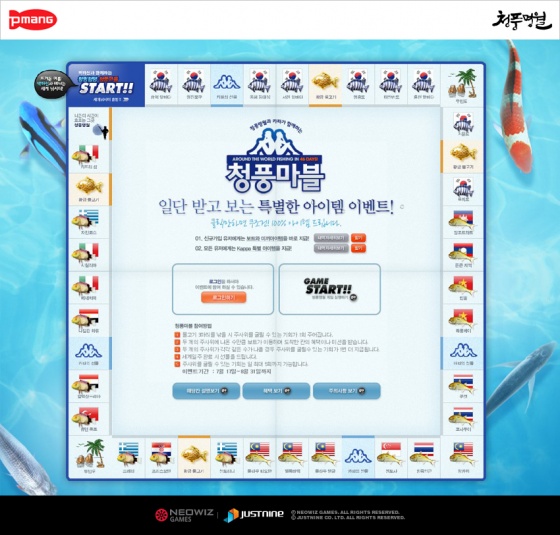
Task: Select the Turkey flag fish tile
Action: click(x=89, y=419)
